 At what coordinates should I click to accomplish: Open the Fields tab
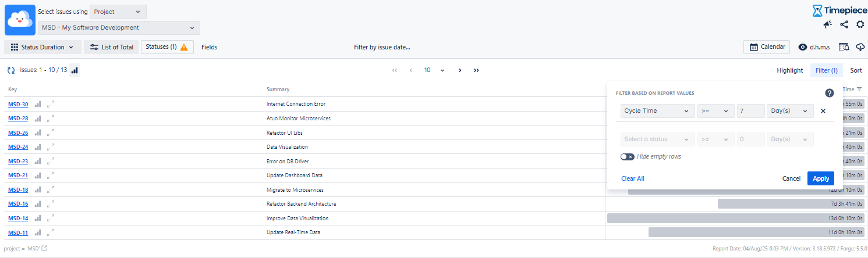[210, 47]
